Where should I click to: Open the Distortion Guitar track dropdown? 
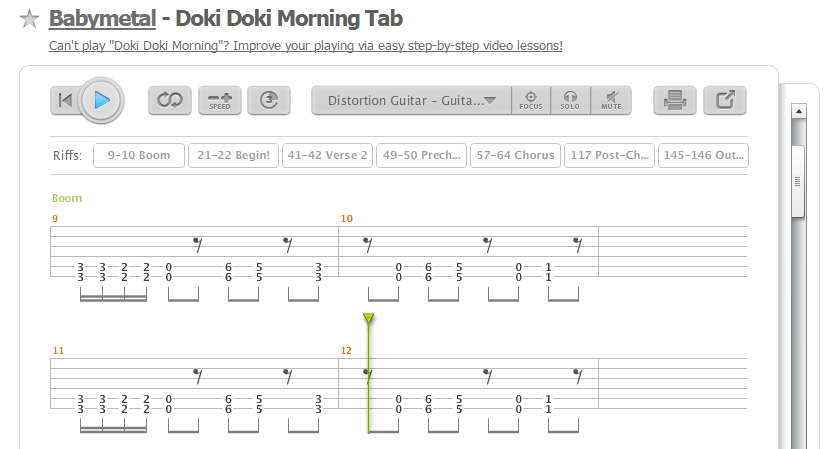click(412, 100)
